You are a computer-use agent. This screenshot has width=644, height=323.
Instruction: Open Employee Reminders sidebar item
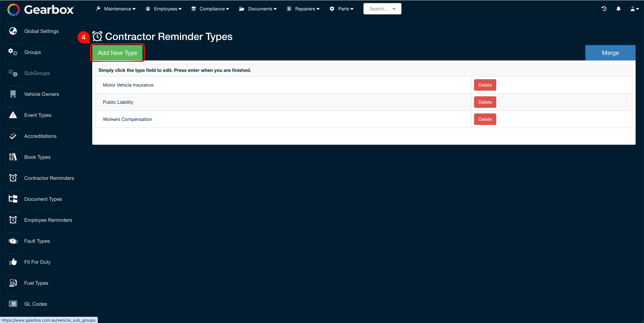pyautogui.click(x=48, y=220)
